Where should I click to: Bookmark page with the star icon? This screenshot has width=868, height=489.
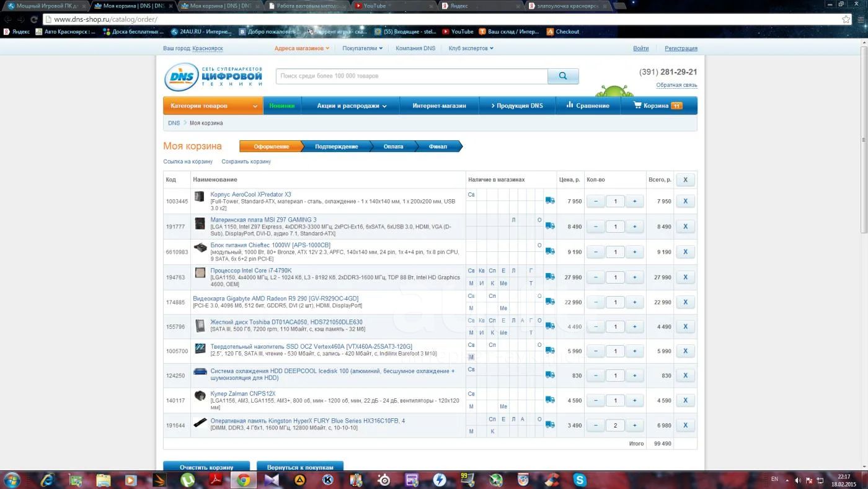(x=846, y=19)
